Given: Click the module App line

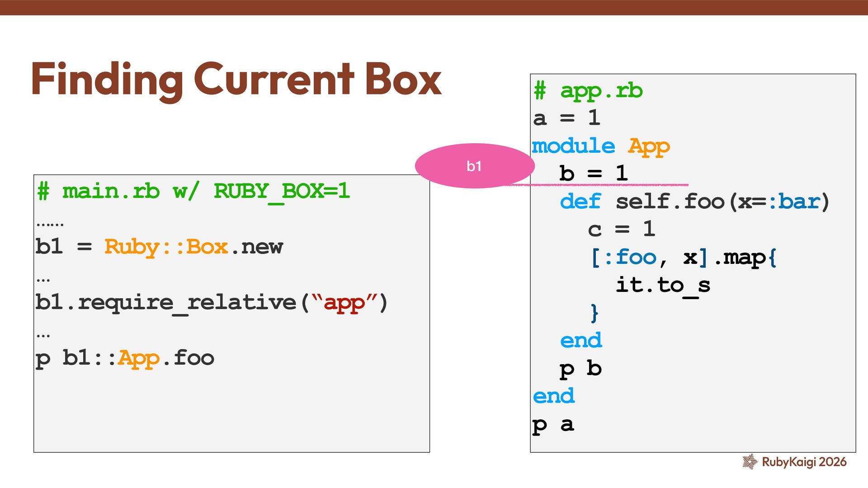Looking at the screenshot, I should pyautogui.click(x=600, y=146).
